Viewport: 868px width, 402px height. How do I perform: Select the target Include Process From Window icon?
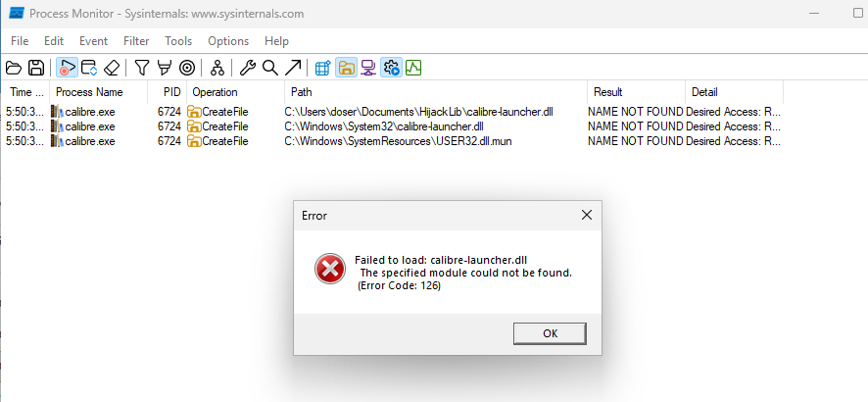[187, 68]
